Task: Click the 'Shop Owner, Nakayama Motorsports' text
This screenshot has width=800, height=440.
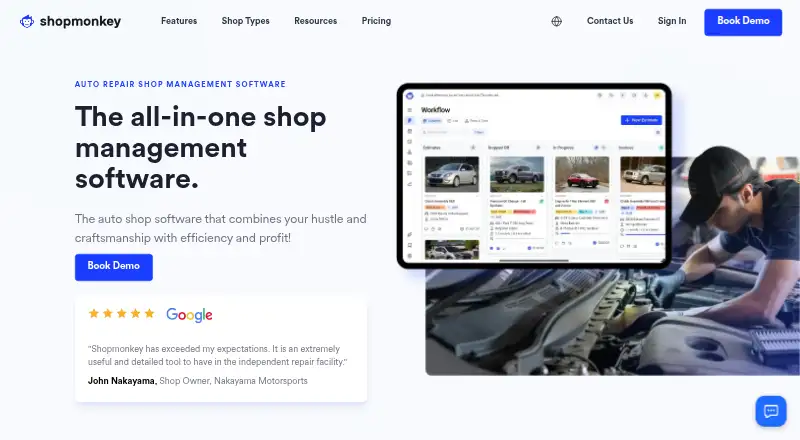Action: (x=233, y=381)
